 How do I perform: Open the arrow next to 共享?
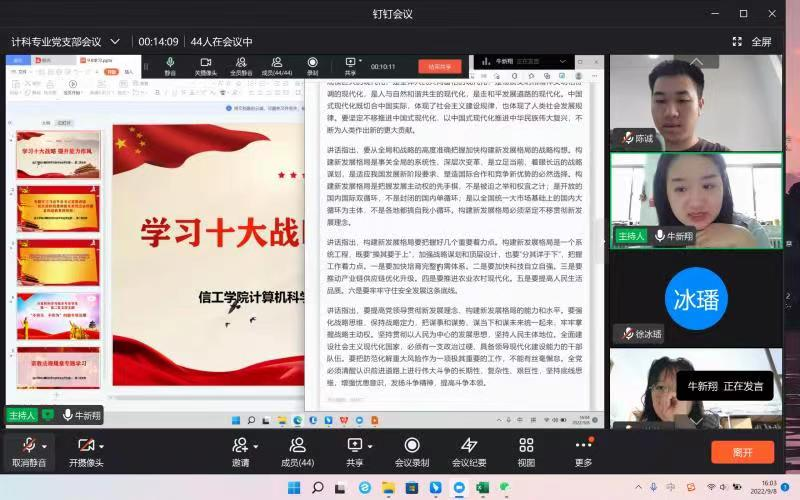pyautogui.click(x=370, y=446)
